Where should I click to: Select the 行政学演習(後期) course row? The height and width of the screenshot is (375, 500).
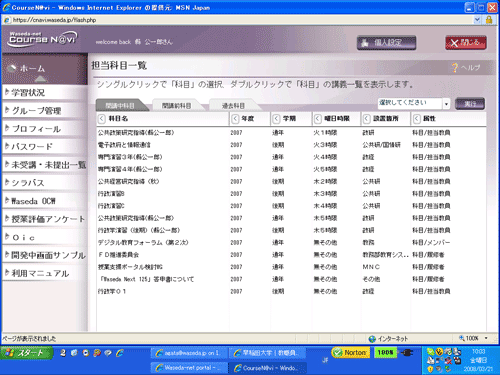point(291,230)
